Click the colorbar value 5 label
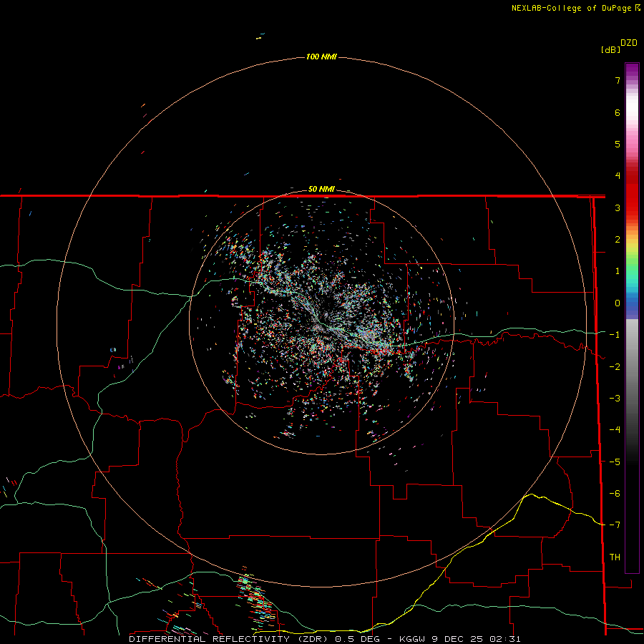The height and width of the screenshot is (644, 644). [618, 145]
